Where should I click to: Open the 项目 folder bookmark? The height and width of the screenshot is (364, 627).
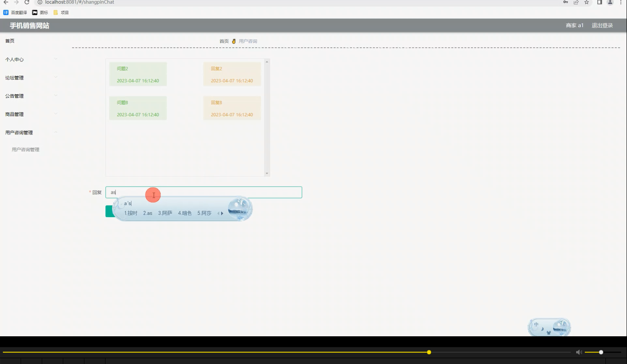coord(61,12)
